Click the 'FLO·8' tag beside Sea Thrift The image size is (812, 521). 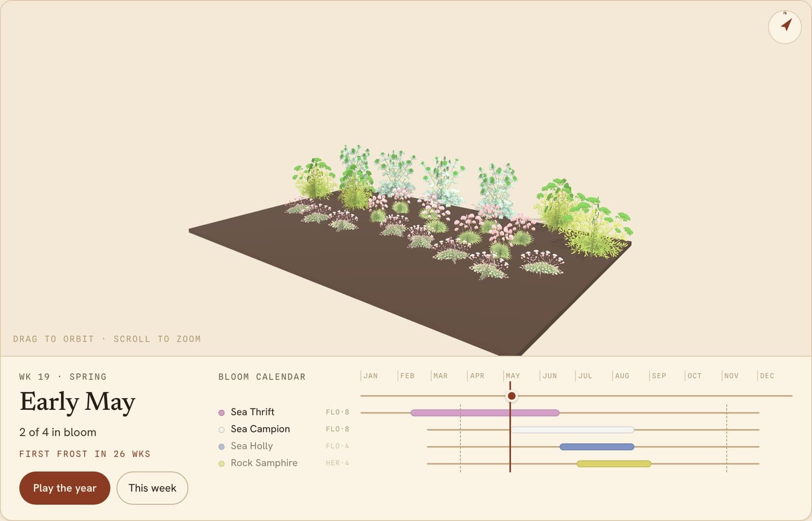(337, 412)
